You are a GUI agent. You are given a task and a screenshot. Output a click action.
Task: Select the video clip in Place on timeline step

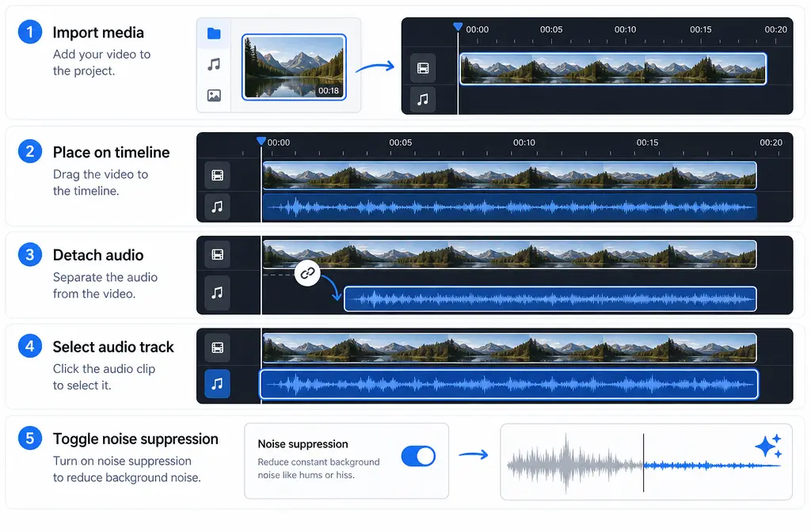click(509, 175)
